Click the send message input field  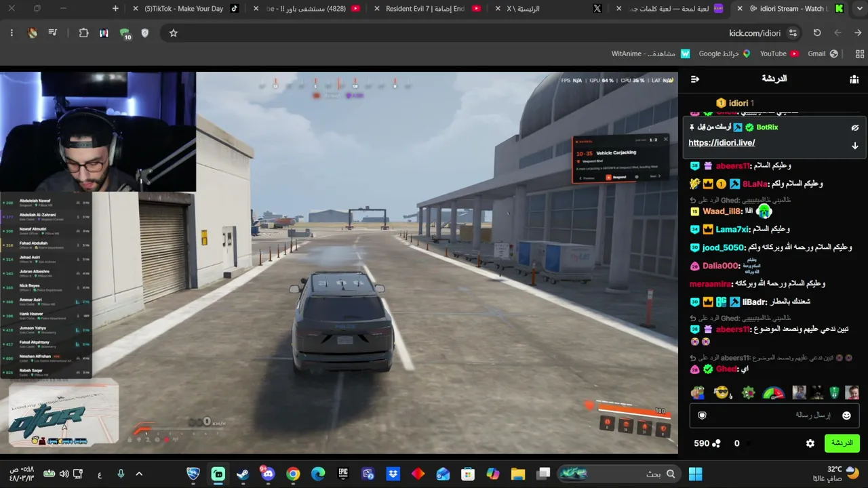click(x=774, y=415)
